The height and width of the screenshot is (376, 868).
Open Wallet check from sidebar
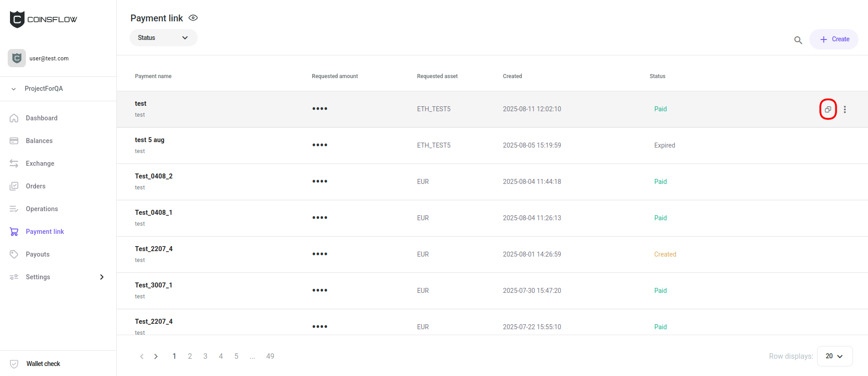[x=43, y=364]
